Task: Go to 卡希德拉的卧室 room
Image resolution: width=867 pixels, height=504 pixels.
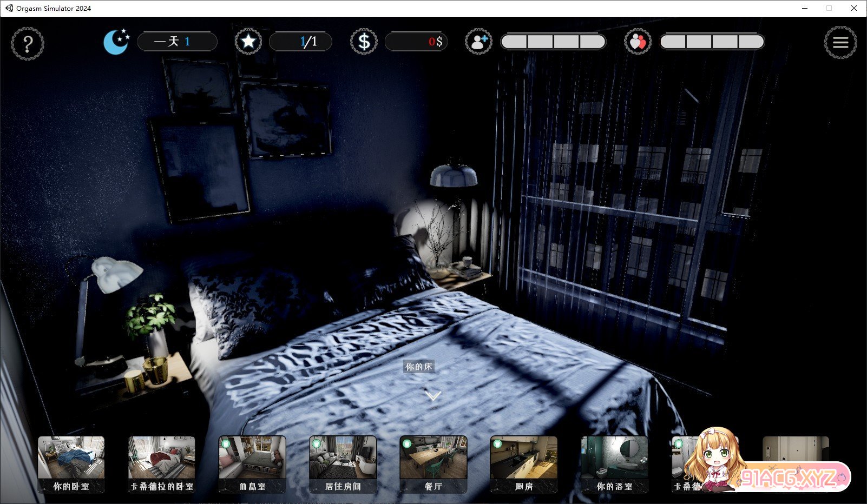Action: (x=161, y=464)
